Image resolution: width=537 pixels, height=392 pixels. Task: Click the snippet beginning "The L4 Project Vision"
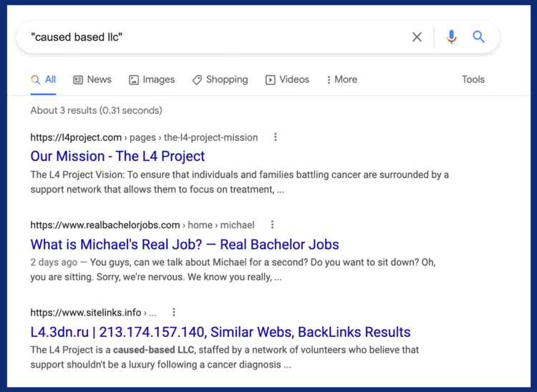pyautogui.click(x=239, y=182)
